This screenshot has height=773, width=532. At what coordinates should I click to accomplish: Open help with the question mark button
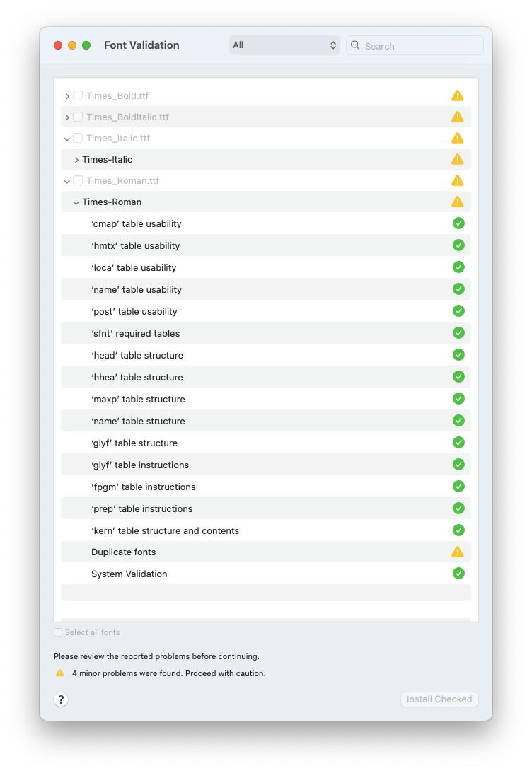pyautogui.click(x=61, y=699)
